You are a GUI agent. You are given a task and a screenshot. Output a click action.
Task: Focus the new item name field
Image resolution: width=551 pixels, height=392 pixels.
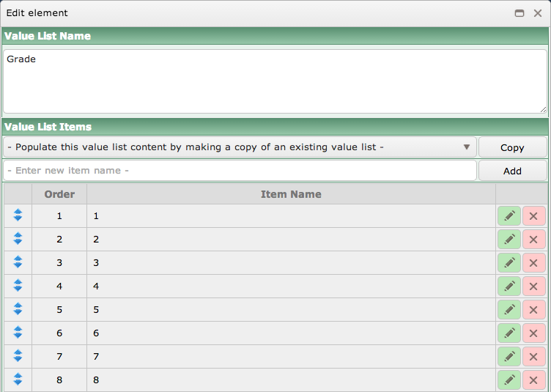click(x=240, y=171)
